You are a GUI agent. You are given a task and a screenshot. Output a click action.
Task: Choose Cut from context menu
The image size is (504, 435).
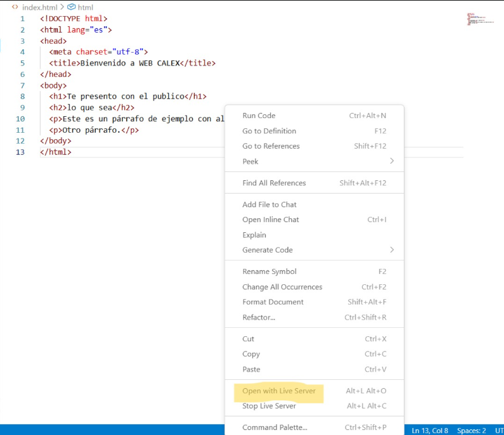click(315, 339)
